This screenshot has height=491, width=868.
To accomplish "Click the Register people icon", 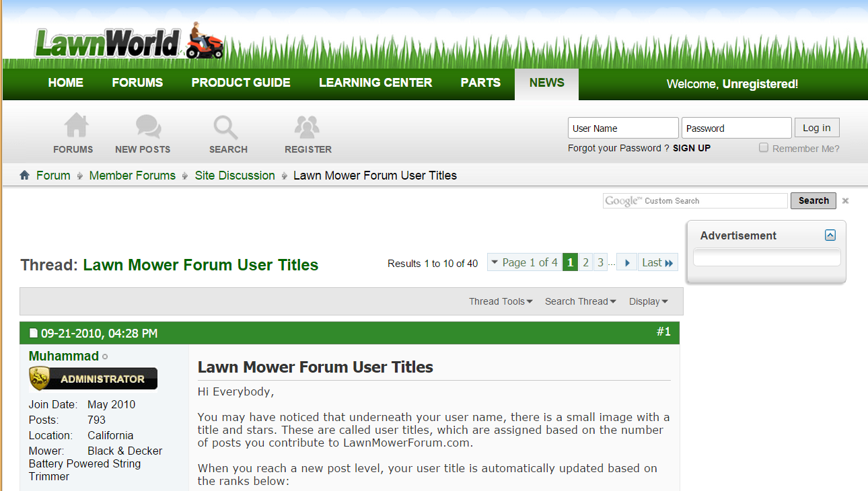I will point(307,126).
